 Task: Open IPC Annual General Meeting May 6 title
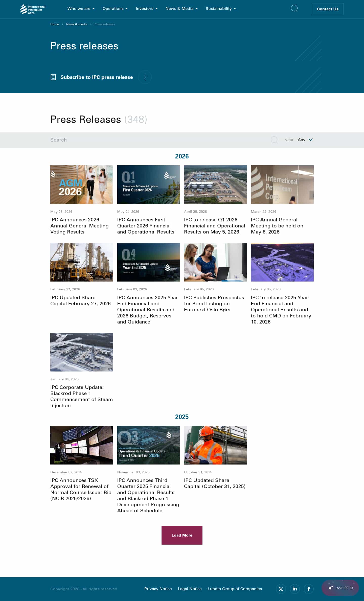277,226
